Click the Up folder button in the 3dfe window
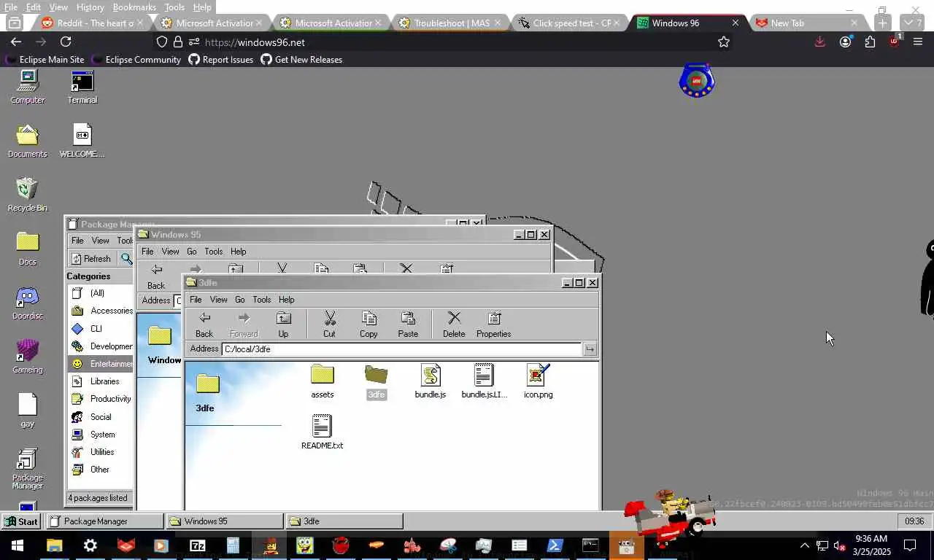 (x=283, y=324)
